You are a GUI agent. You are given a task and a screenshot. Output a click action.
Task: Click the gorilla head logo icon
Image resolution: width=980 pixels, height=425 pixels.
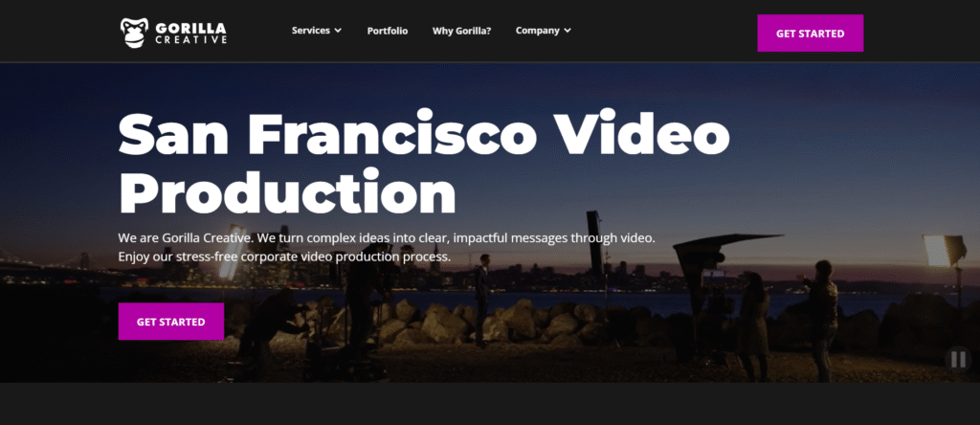134,33
